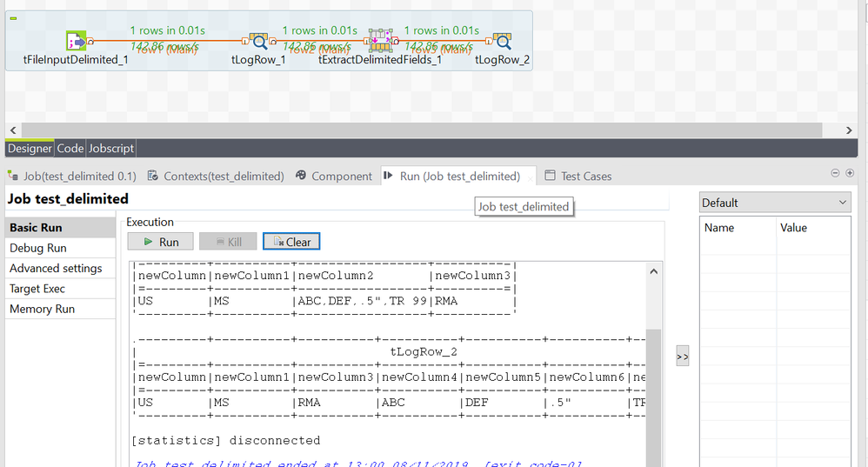Click the designer scroll left arrow
Screen dimensions: 868x467
[13, 130]
